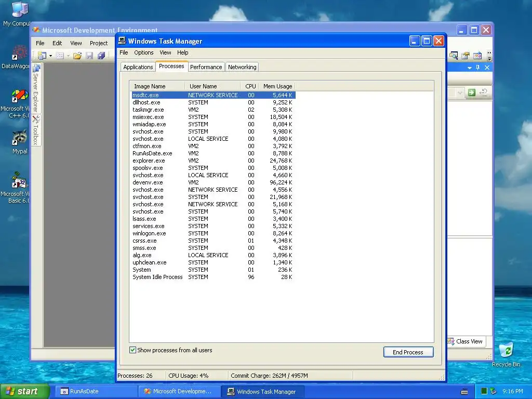Open the disabled combo box dropdown arrow
Viewport: 532px width, 399px height.
point(460,92)
